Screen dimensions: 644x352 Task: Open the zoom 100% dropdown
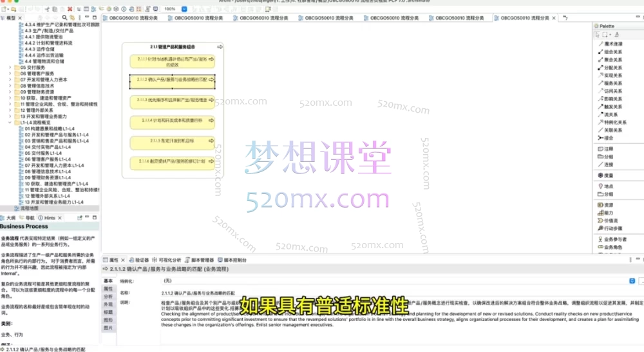[184, 8]
